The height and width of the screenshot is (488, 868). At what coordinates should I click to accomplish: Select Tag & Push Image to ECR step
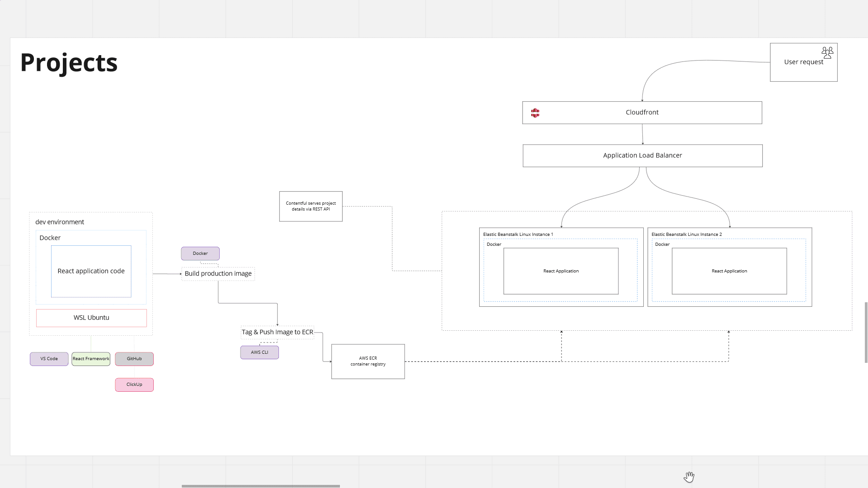277,332
